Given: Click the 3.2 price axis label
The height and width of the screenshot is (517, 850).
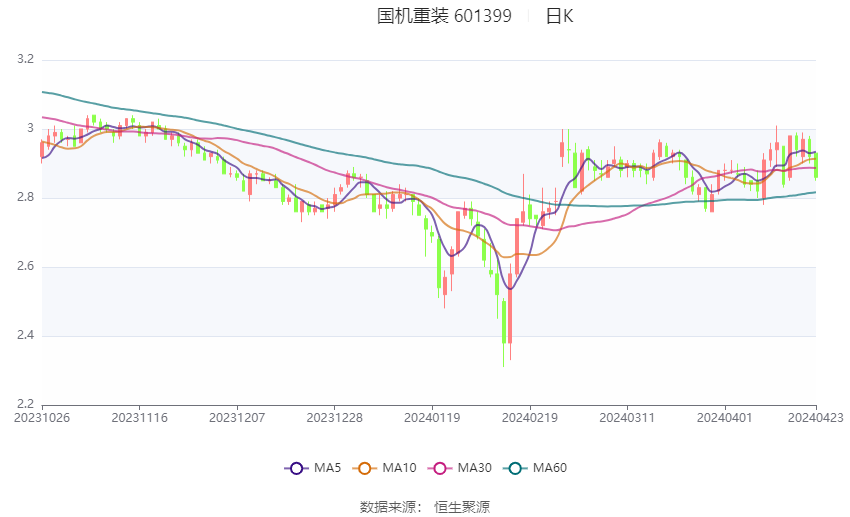Looking at the screenshot, I should [x=26, y=60].
